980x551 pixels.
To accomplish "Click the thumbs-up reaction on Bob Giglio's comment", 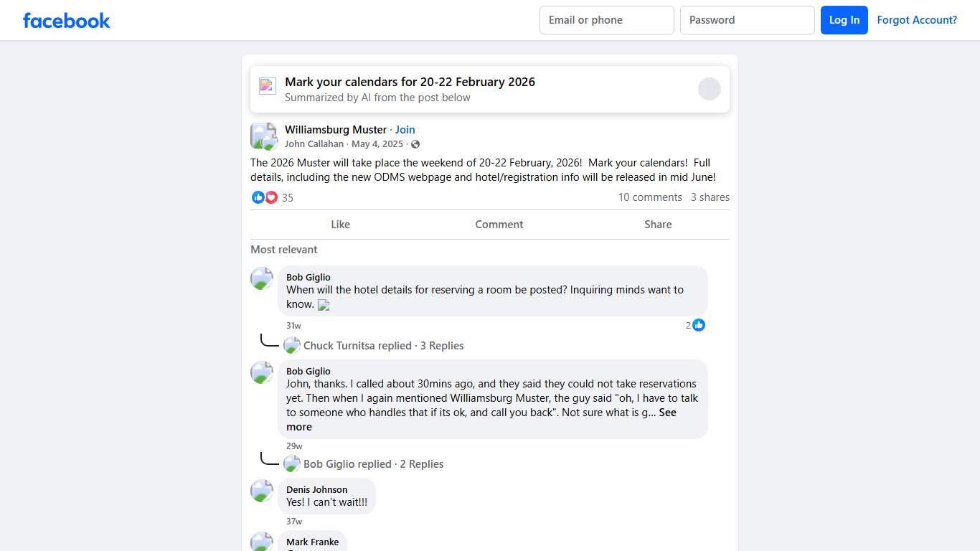I will [x=699, y=325].
